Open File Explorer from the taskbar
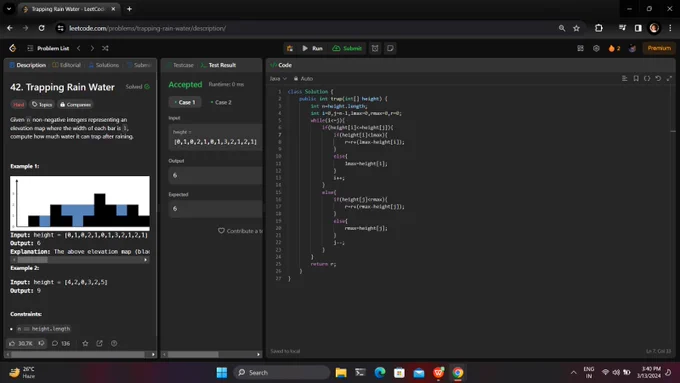This screenshot has height=383, width=680. point(341,373)
